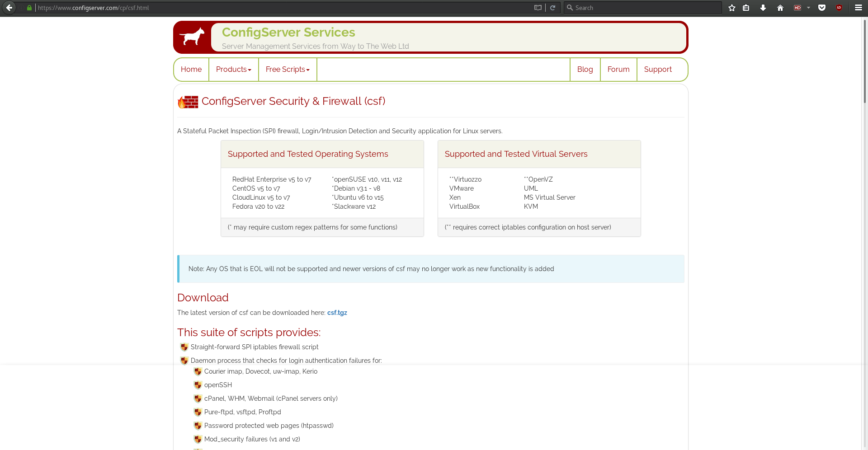Click 'Xen' in virtual servers list
This screenshot has height=450, width=868.
[x=455, y=197]
